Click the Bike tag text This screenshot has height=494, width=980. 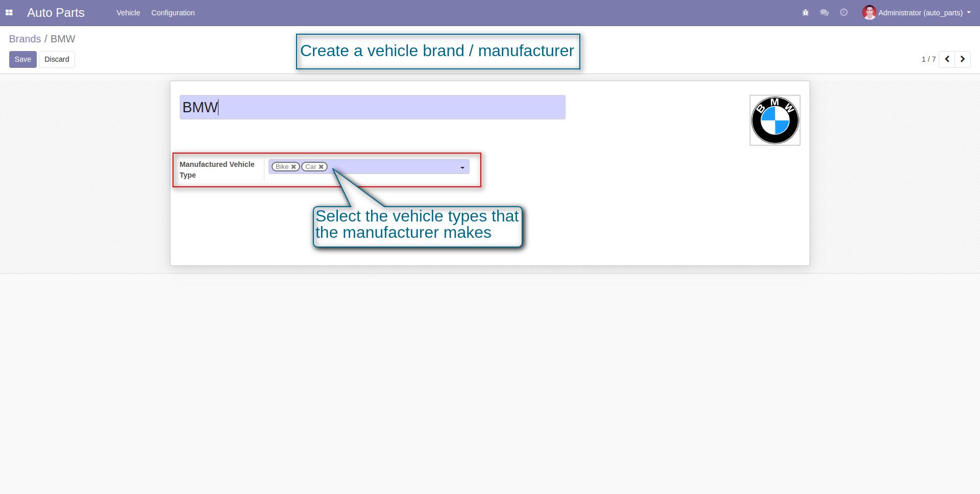[282, 167]
